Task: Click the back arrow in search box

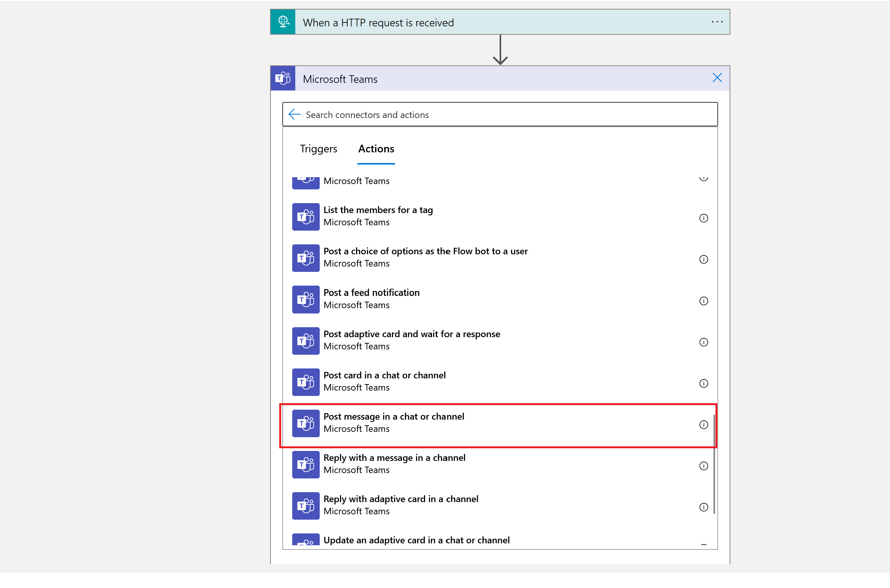Action: point(294,115)
